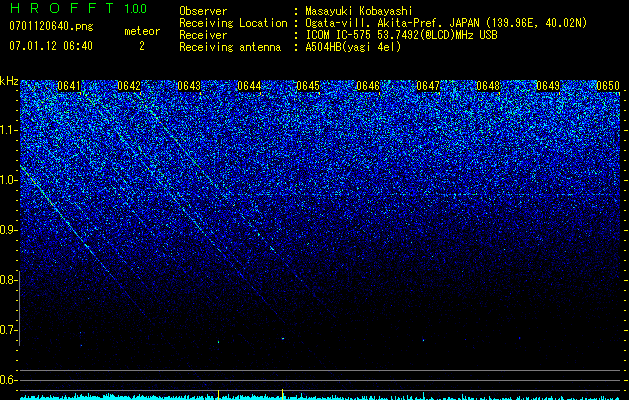Click the yellow meteor spike near 0644
Viewport: 629px width, 400px height.
[x=282, y=394]
